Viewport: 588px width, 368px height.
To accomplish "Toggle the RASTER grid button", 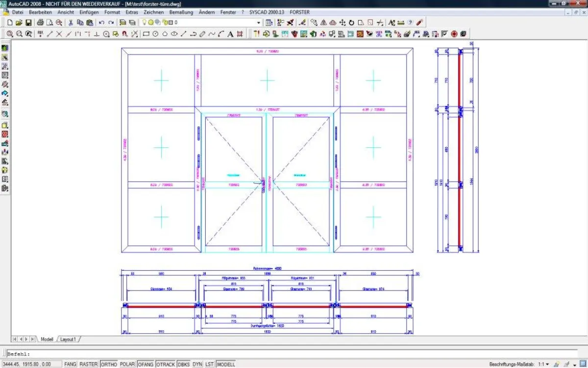I will tap(89, 364).
